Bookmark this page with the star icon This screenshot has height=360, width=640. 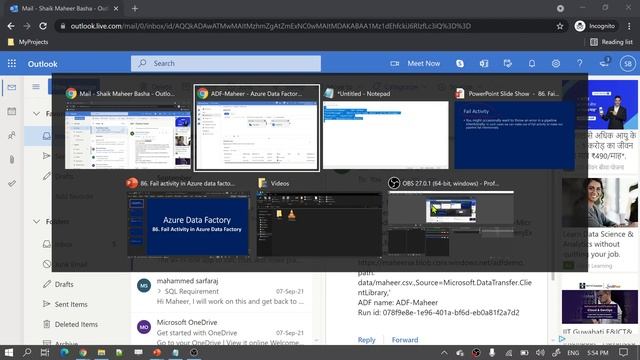560,26
